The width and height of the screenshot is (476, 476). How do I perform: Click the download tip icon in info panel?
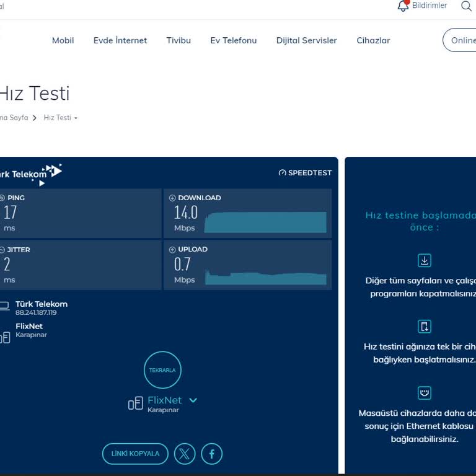click(425, 260)
